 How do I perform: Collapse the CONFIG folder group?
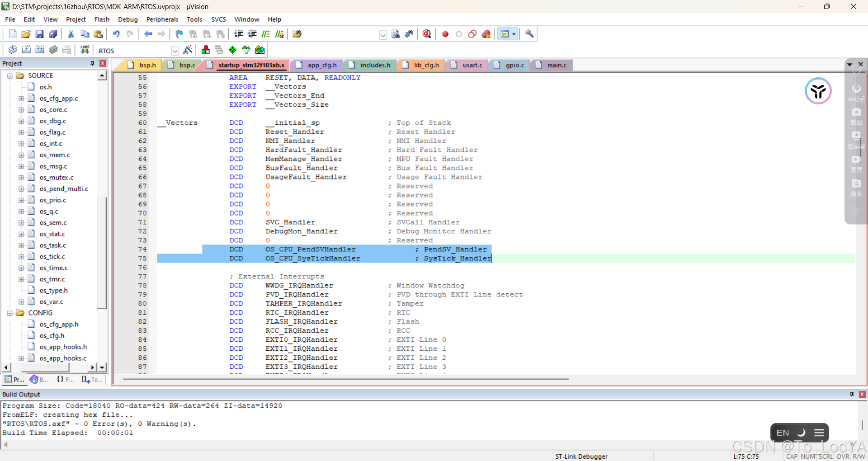point(9,313)
